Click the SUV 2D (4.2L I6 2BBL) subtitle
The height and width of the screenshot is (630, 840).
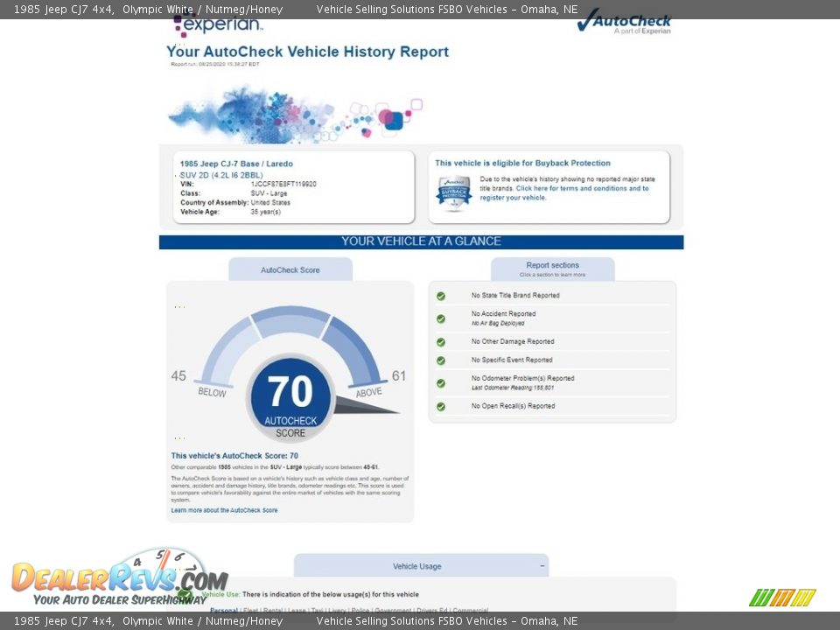tap(221, 175)
